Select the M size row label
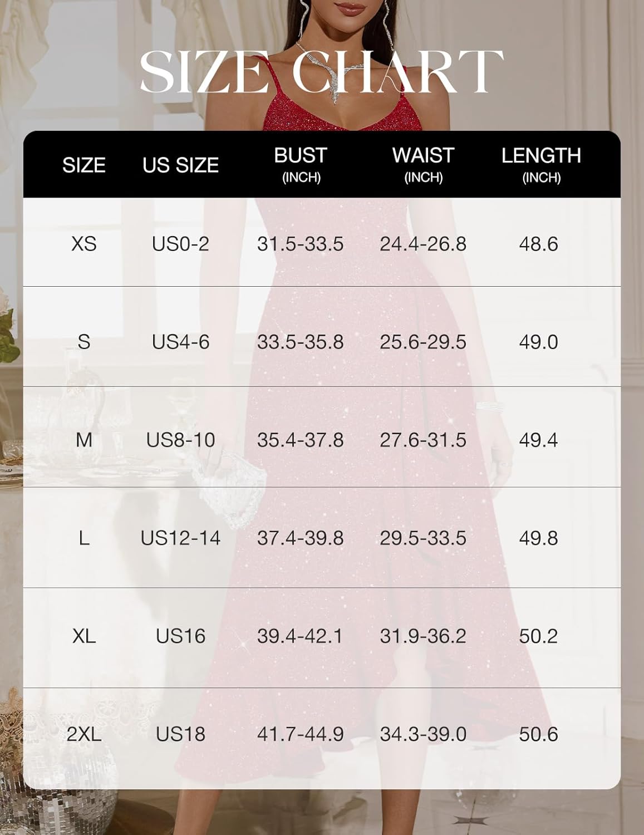The image size is (644, 835). [x=84, y=440]
